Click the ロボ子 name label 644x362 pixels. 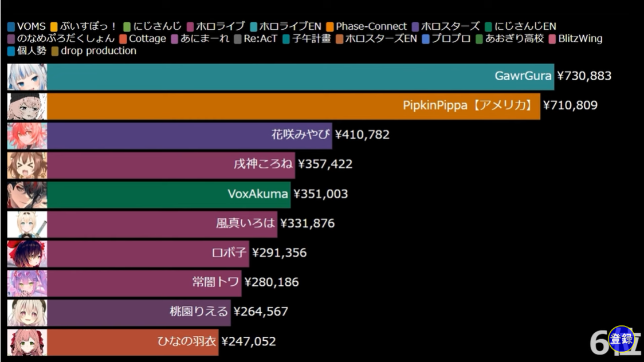(229, 253)
